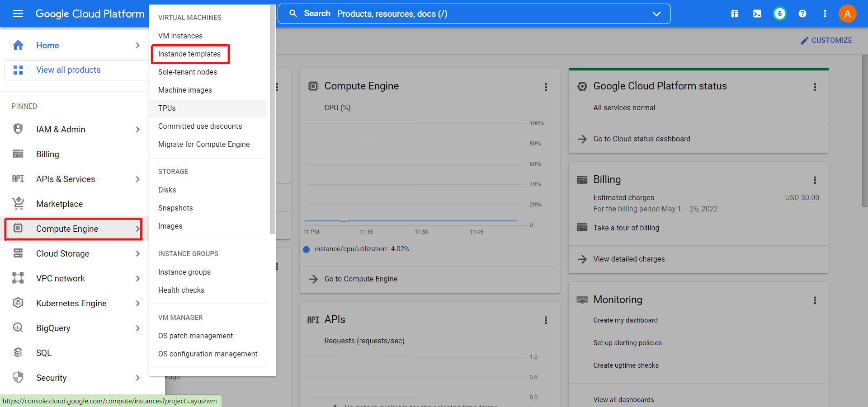Open the help question mark icon
Image resolution: width=868 pixels, height=407 pixels.
(802, 14)
